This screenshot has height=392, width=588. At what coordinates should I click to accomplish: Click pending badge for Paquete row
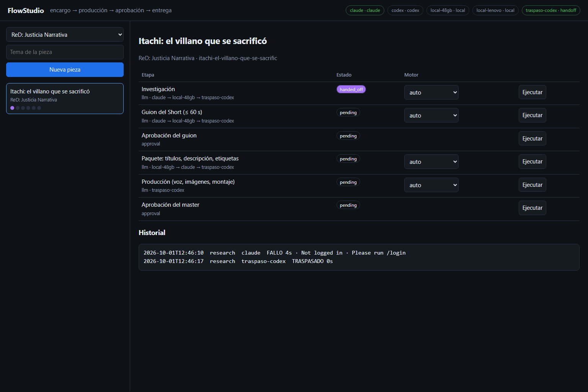348,159
